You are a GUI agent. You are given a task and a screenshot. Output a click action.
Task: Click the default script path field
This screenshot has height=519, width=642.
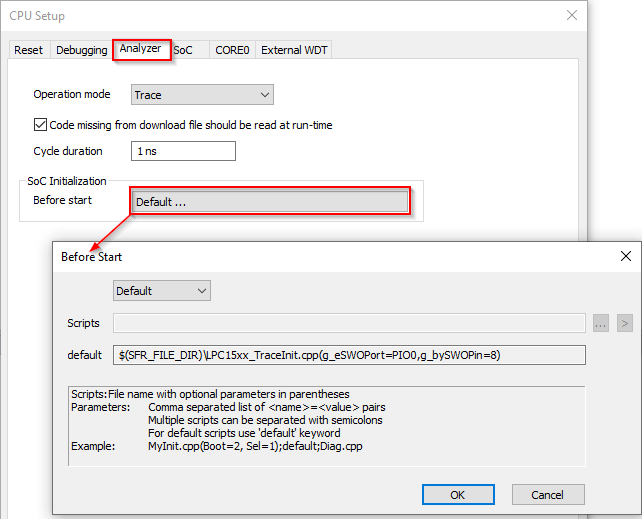tap(348, 355)
